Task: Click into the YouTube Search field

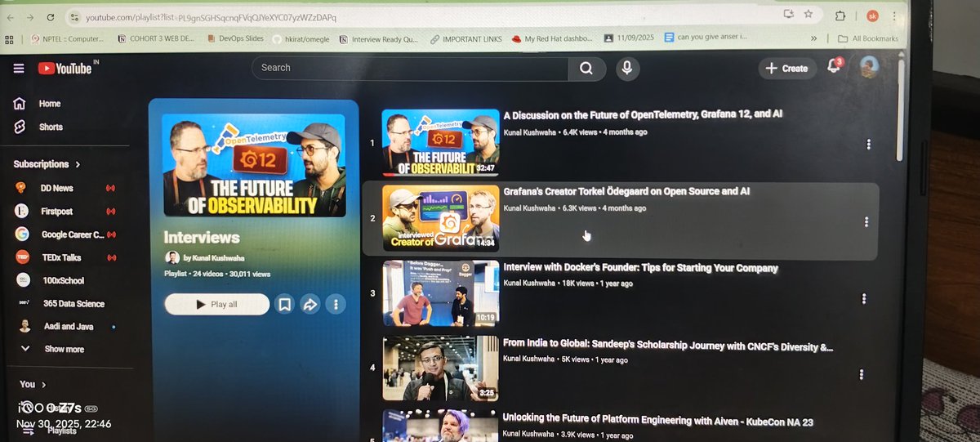Action: coord(408,68)
